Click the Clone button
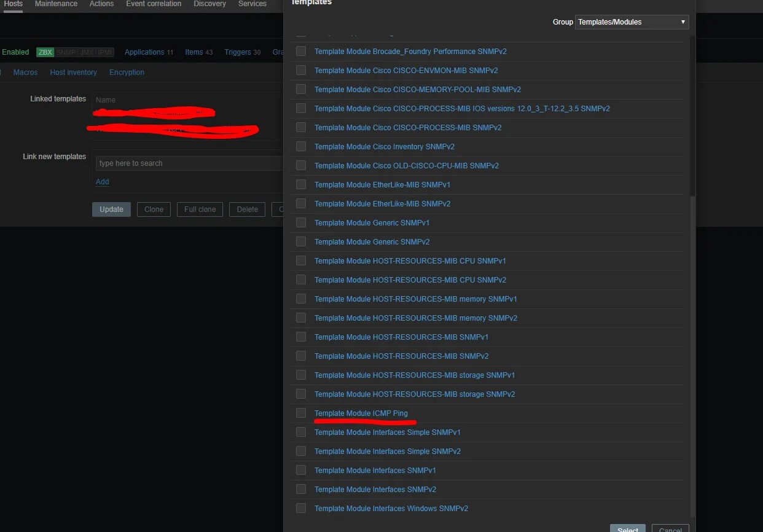Image resolution: width=763 pixels, height=532 pixels. (154, 209)
